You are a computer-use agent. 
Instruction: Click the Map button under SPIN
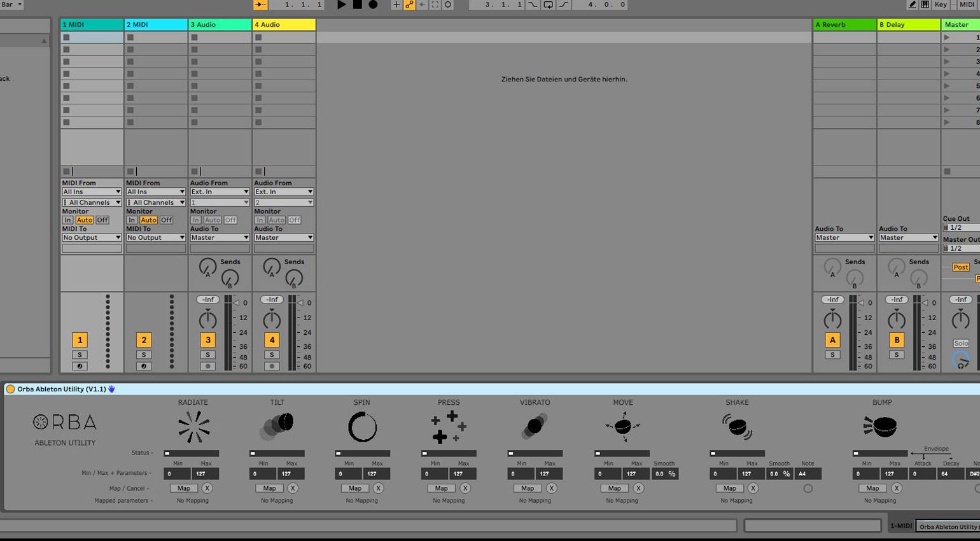pos(355,488)
